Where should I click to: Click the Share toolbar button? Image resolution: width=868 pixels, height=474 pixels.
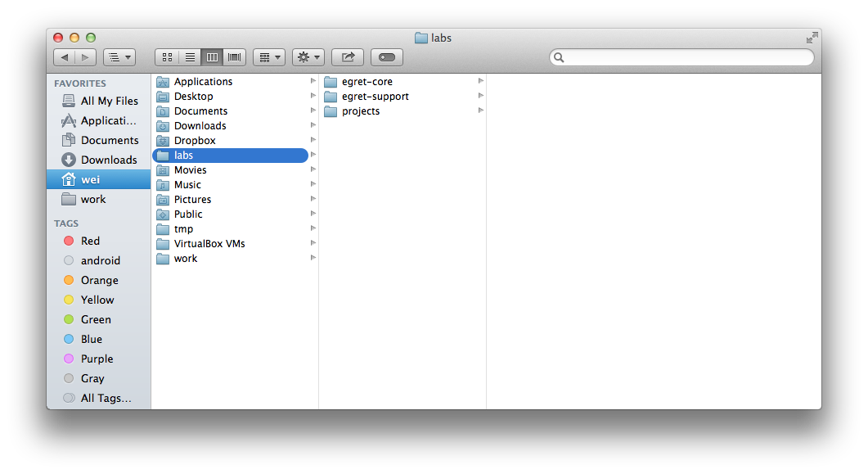point(348,57)
